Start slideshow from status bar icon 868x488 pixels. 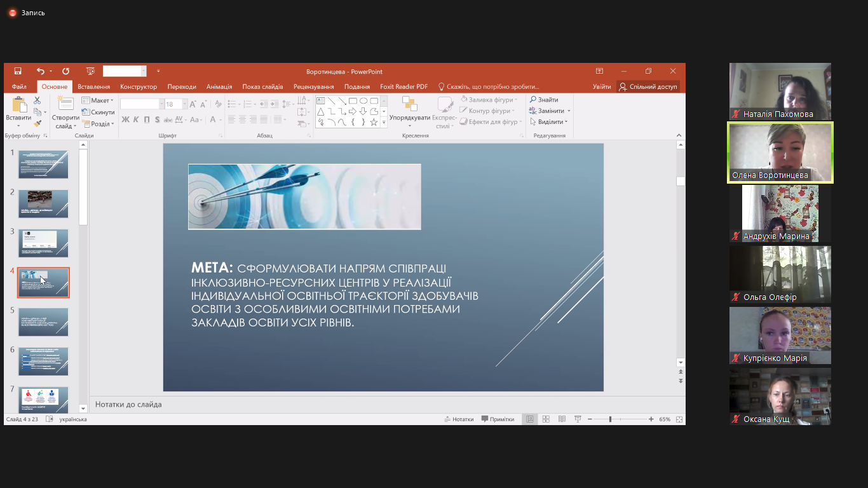coord(578,419)
